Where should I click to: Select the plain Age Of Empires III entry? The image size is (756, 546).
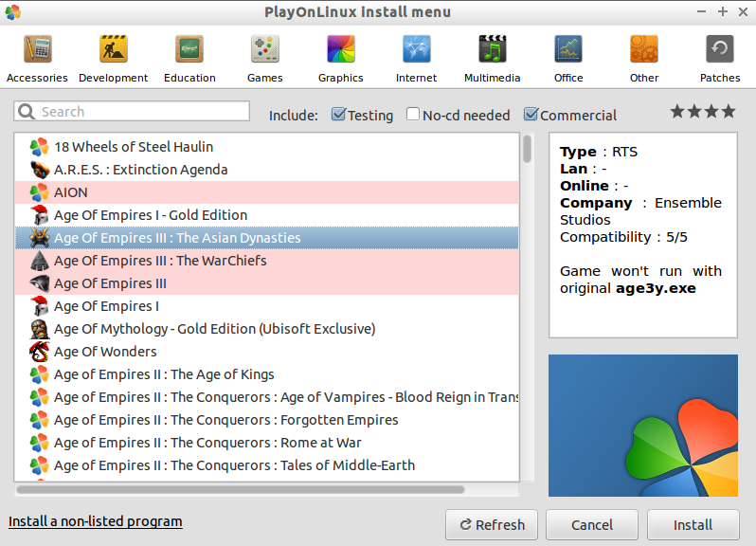coord(266,283)
